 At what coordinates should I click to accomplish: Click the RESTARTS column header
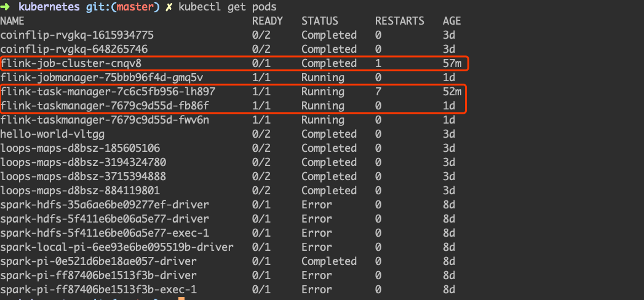[400, 21]
